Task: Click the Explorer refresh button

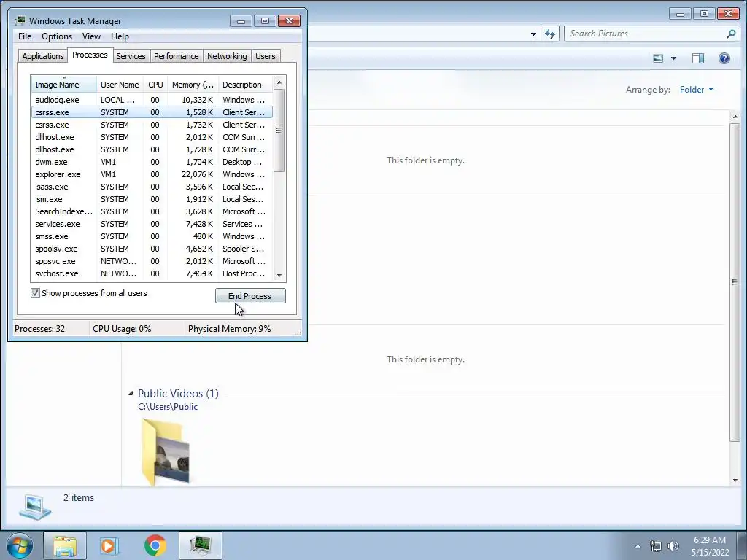Action: (x=550, y=34)
